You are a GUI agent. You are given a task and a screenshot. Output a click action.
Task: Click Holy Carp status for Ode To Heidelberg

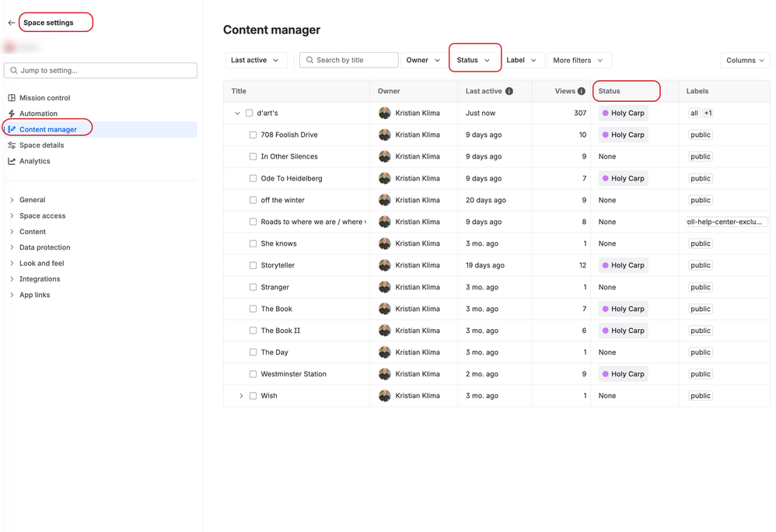pyautogui.click(x=623, y=178)
